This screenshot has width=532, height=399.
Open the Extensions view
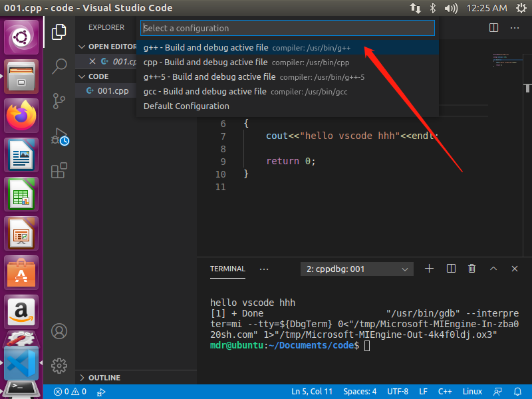(59, 170)
